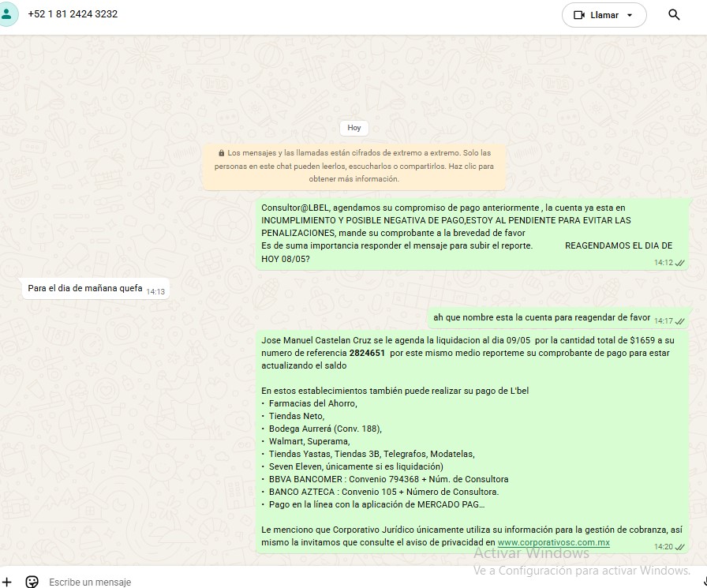Click the end-to-end encryption notice
Viewport: 707px width, 588px height.
point(354,166)
